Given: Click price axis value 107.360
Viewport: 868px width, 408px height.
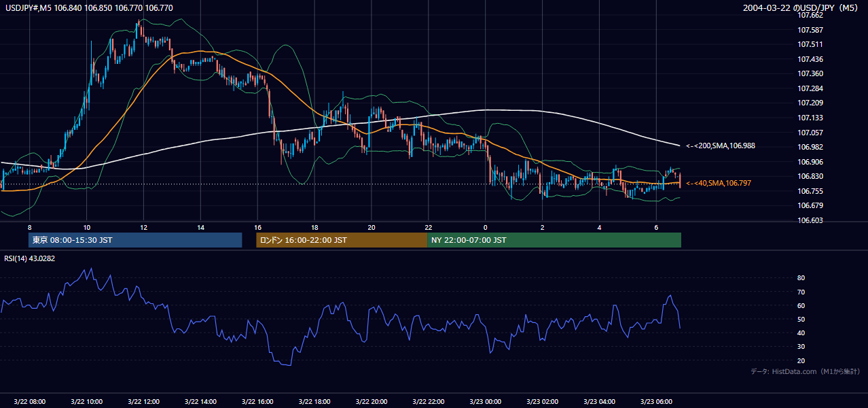Looking at the screenshot, I should pos(811,73).
